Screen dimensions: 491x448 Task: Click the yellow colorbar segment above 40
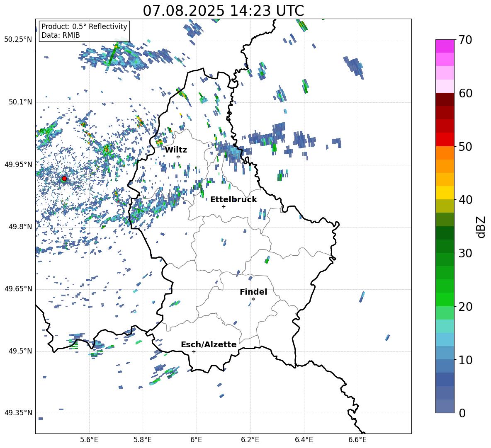pos(445,193)
